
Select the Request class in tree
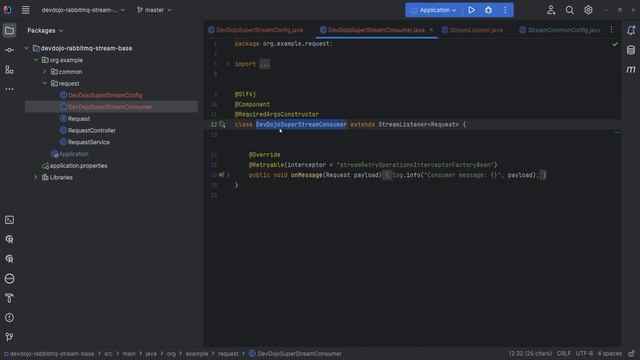tap(79, 119)
